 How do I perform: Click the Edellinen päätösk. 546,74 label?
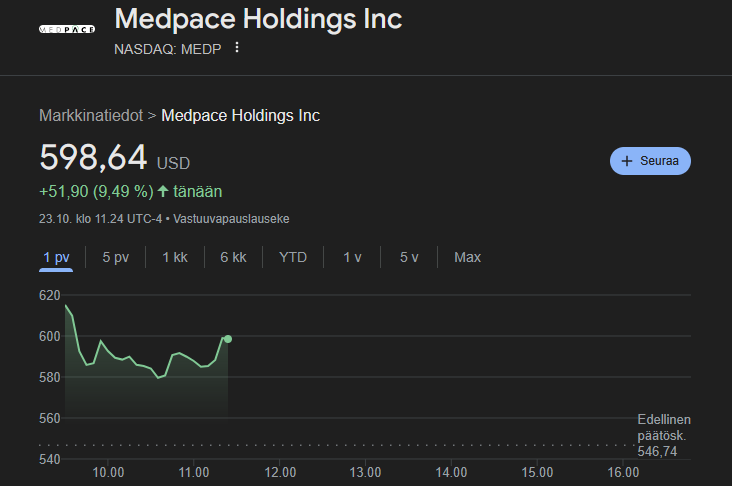663,436
